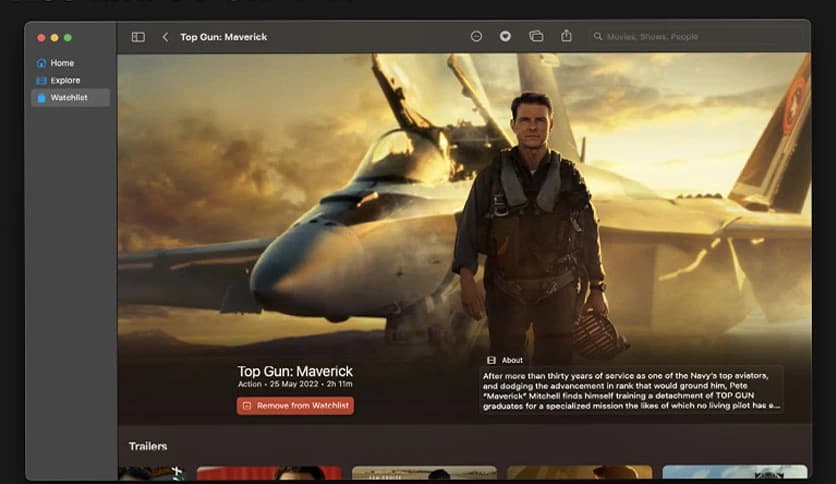The image size is (836, 484).
Task: Open the fifth trailer thumbnail at right
Action: point(734,473)
